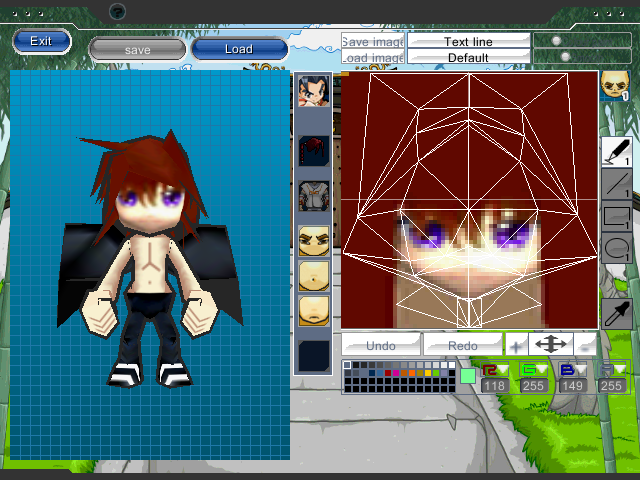640x480 pixels.
Task: Click the gray save button
Action: tap(138, 50)
